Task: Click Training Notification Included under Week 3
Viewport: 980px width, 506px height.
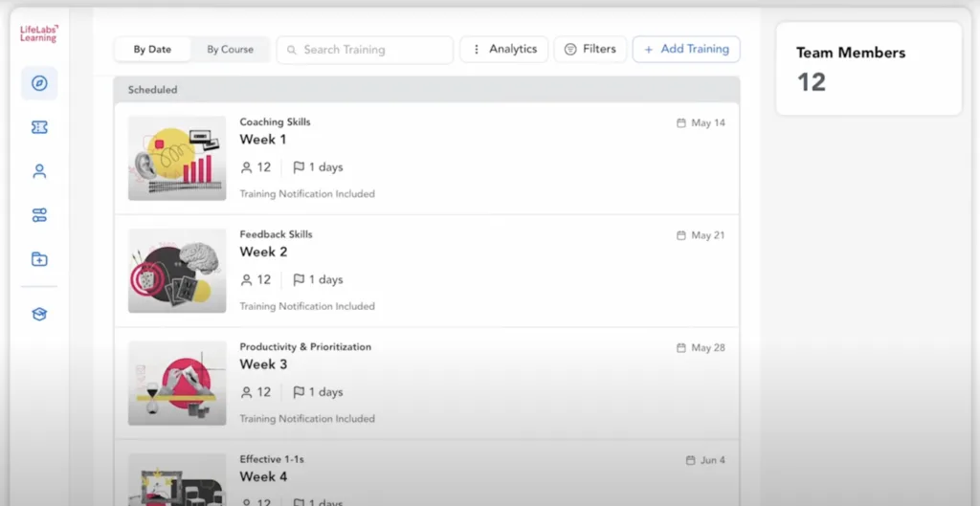Action: (x=307, y=419)
